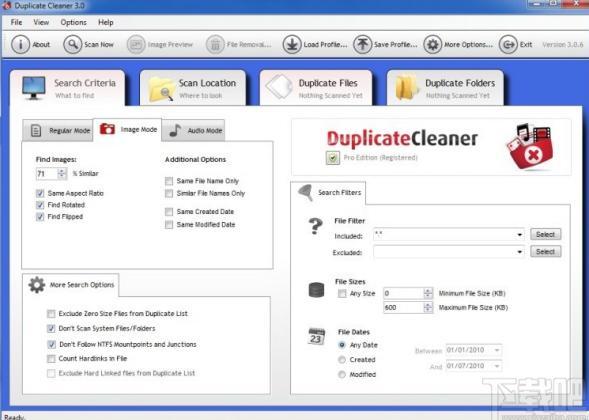589x420 pixels.
Task: Click the Duplicate Folders folder icon
Action: (x=406, y=88)
